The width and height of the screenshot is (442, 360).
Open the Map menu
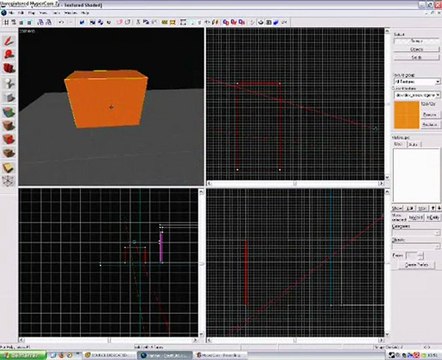click(x=32, y=13)
